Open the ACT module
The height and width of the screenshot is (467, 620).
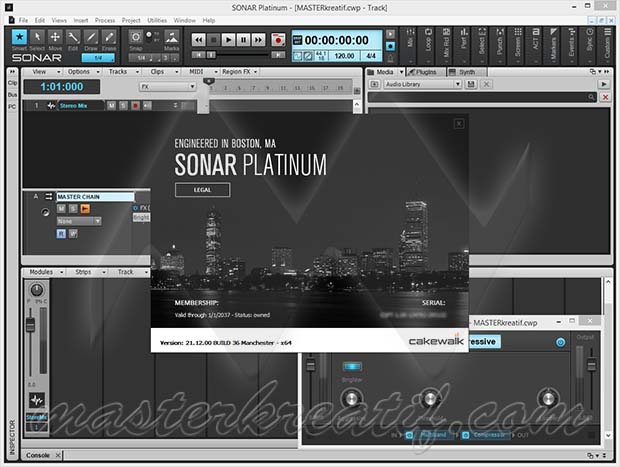(x=535, y=44)
